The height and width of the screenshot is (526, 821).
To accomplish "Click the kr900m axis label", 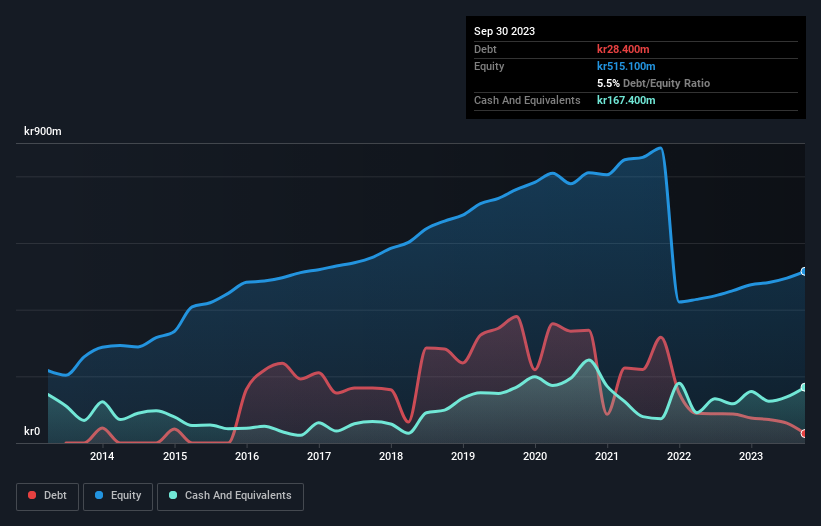I will (43, 131).
